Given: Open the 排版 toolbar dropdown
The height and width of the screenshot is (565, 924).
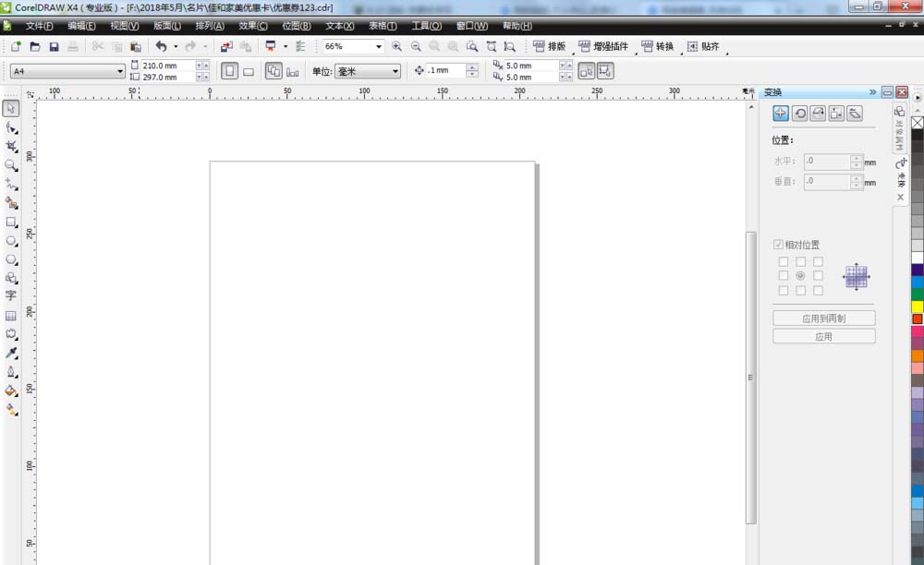Looking at the screenshot, I should [549, 46].
